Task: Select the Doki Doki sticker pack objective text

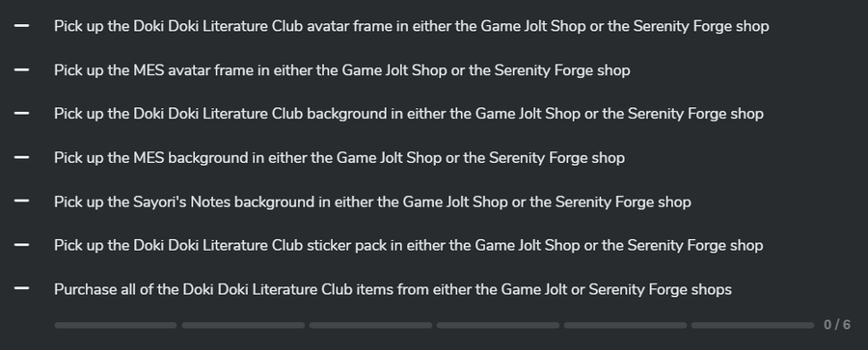Action: (x=409, y=245)
